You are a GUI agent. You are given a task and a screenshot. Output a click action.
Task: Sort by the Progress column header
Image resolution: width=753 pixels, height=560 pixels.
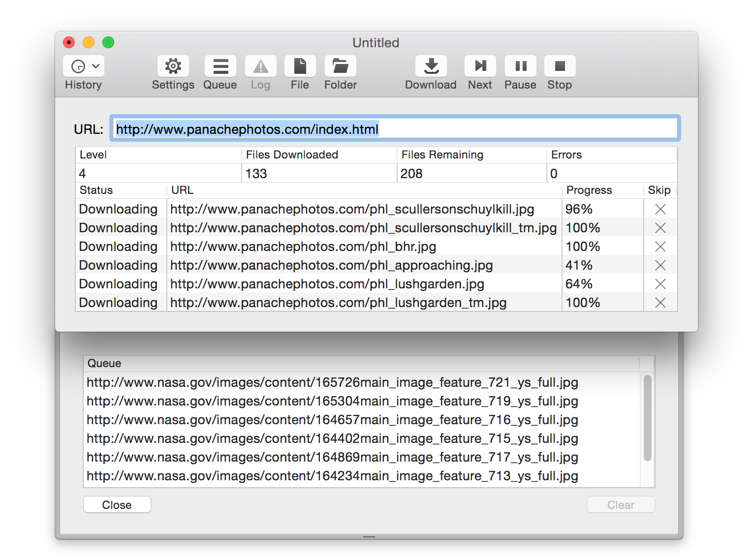pos(589,190)
